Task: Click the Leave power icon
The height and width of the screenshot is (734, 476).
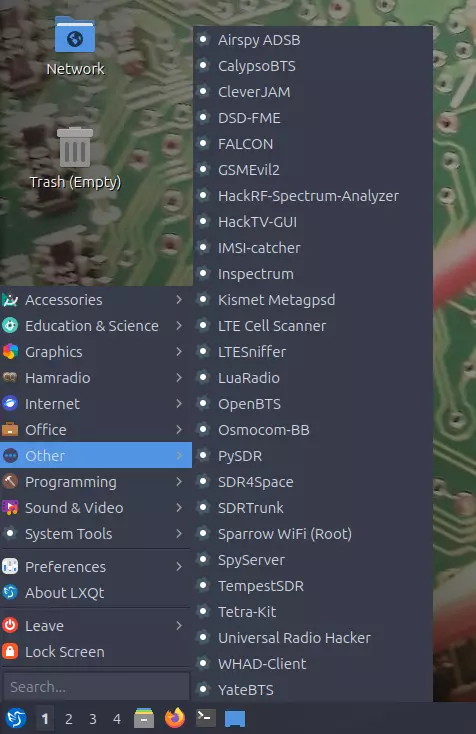Action: [x=10, y=625]
